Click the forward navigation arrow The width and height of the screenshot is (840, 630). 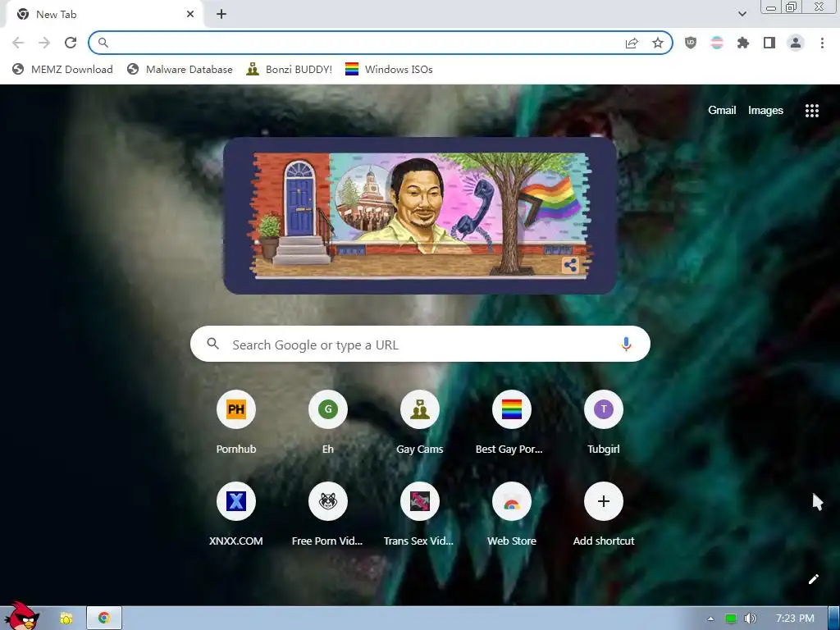tap(44, 43)
